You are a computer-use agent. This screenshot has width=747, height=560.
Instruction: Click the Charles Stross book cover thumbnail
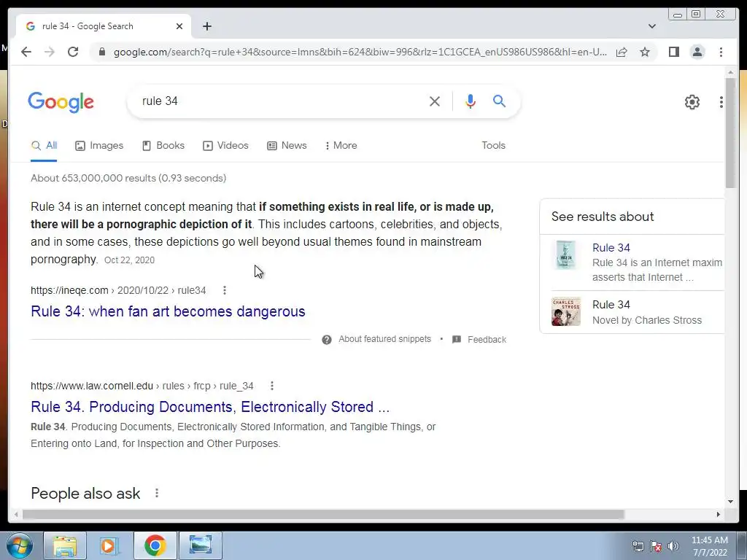(x=566, y=311)
